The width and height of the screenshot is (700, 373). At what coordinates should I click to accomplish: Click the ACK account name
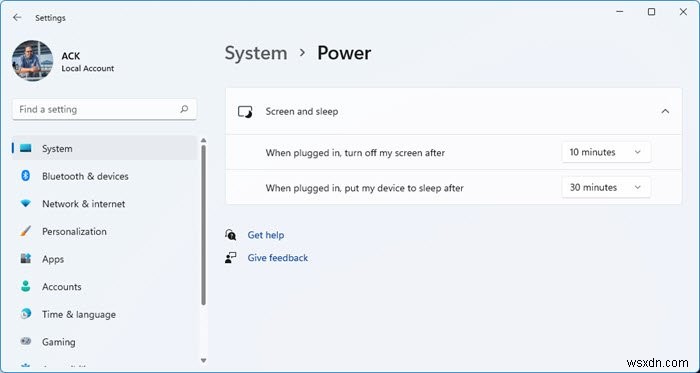click(x=71, y=56)
